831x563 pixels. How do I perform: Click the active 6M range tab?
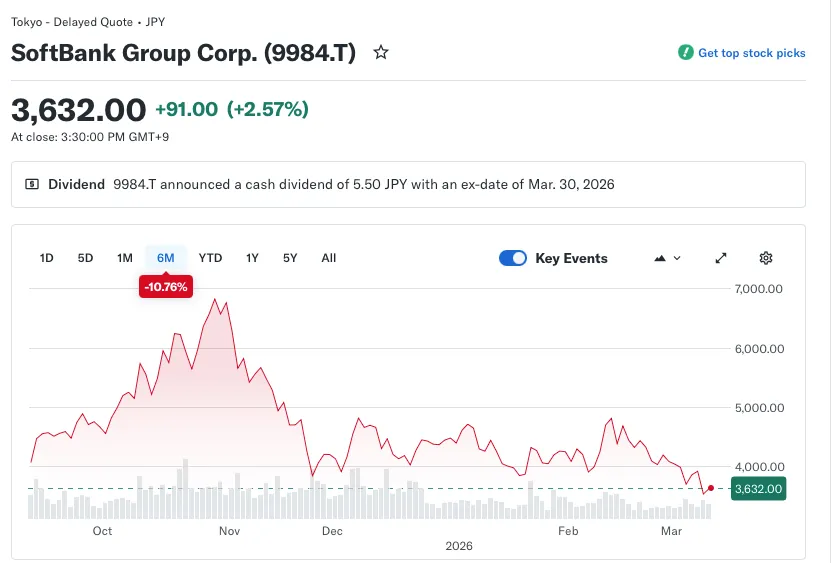pyautogui.click(x=165, y=258)
